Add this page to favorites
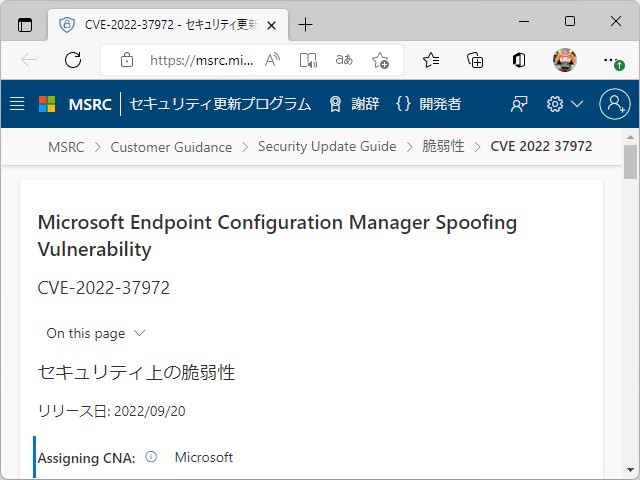This screenshot has height=480, width=640. point(380,60)
